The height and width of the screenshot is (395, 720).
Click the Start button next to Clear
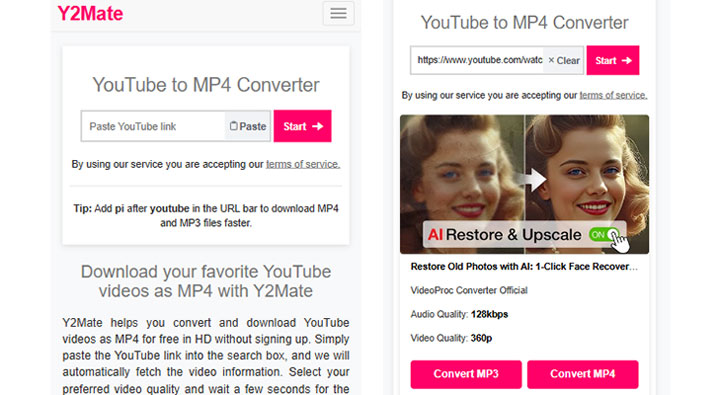pos(613,60)
